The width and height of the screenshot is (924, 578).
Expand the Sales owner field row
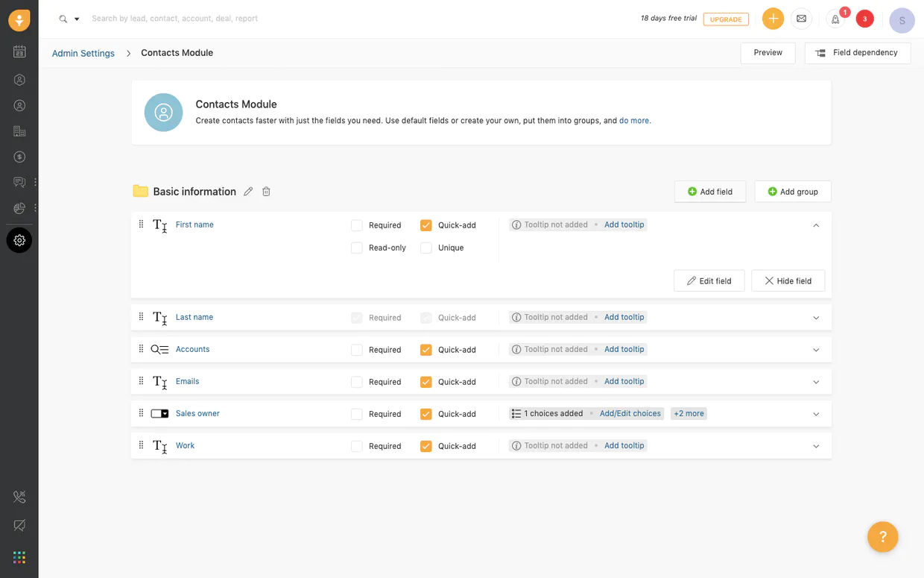[x=816, y=414]
